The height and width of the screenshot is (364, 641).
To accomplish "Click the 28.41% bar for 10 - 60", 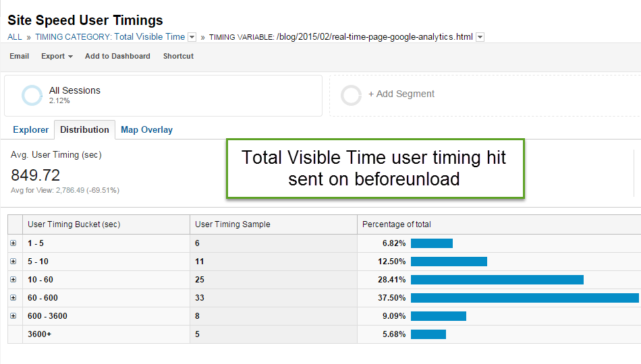I will point(497,280).
